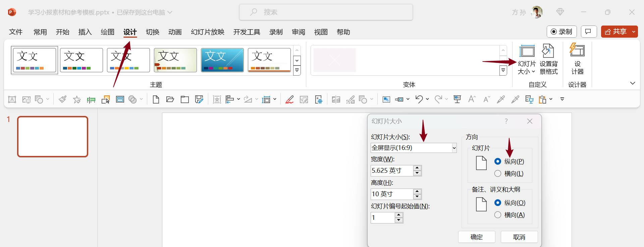Click the decrease font size icon
Screen dimensions: 644x247
486,99
